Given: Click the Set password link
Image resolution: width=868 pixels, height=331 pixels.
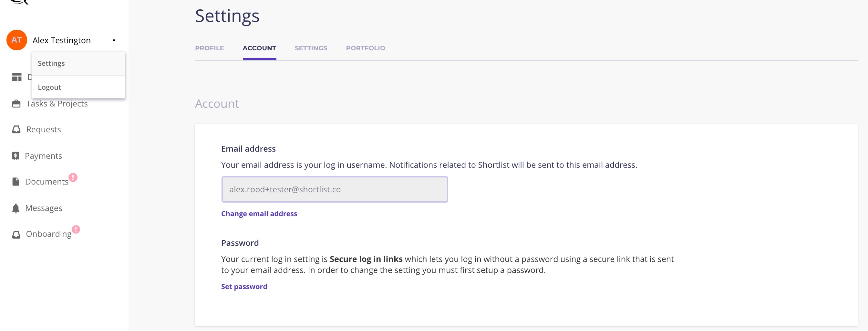Looking at the screenshot, I should pos(244,286).
